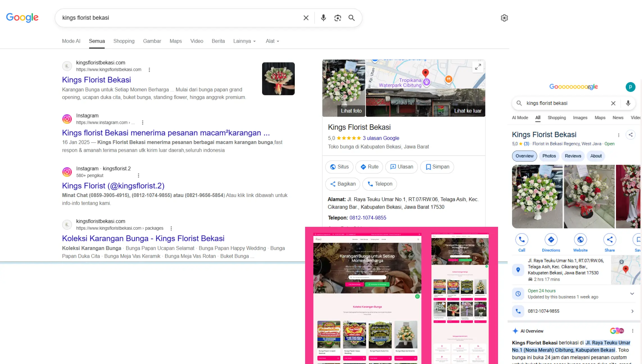The image size is (642, 364).
Task: Expand the map in the knowledge panel
Action: tap(478, 67)
